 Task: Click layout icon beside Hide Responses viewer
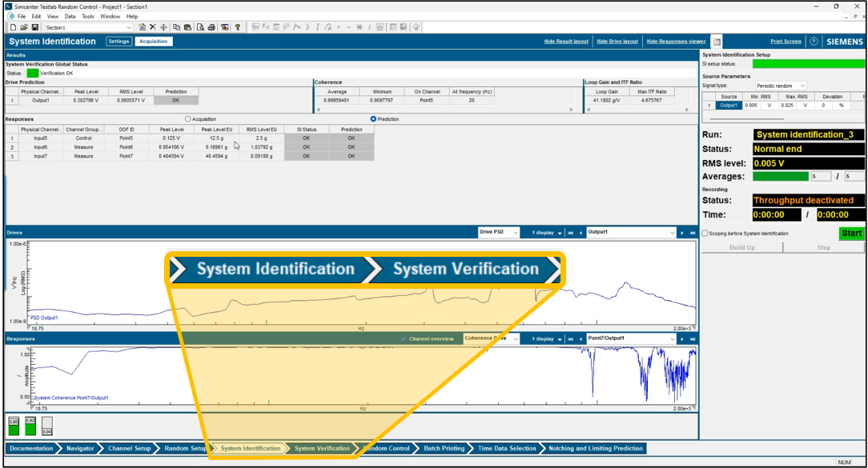(x=717, y=42)
